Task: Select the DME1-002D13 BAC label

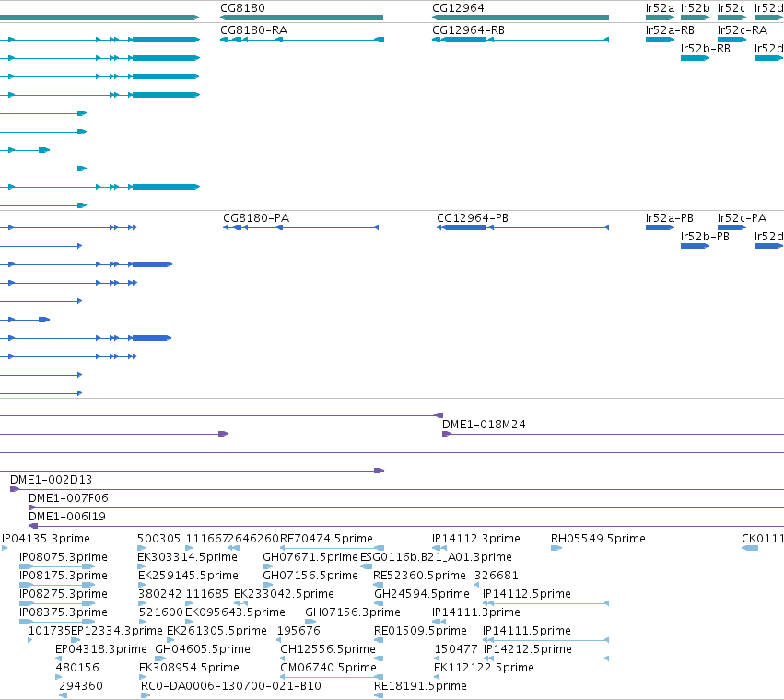Action: click(x=51, y=480)
